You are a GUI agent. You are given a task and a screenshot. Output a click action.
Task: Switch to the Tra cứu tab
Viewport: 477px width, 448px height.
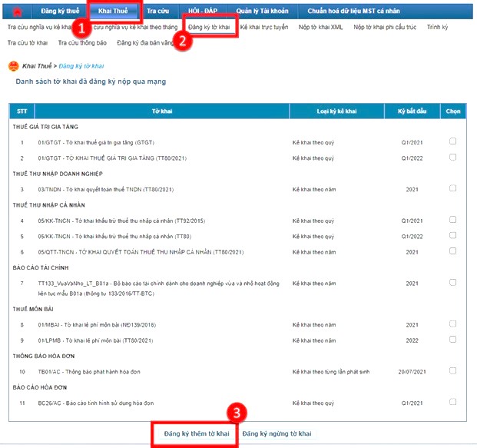point(158,12)
